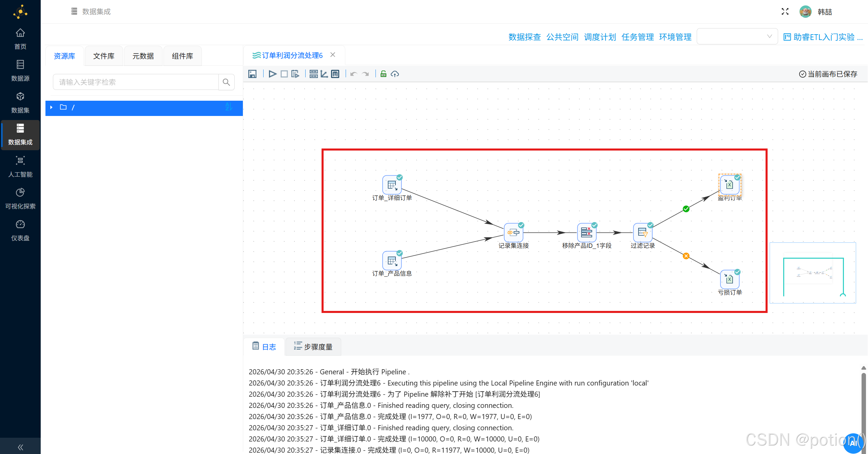Viewport: 868px width, 454px height.
Task: Open the environment dropdown near 助睿ETL入门实验
Action: click(x=737, y=36)
